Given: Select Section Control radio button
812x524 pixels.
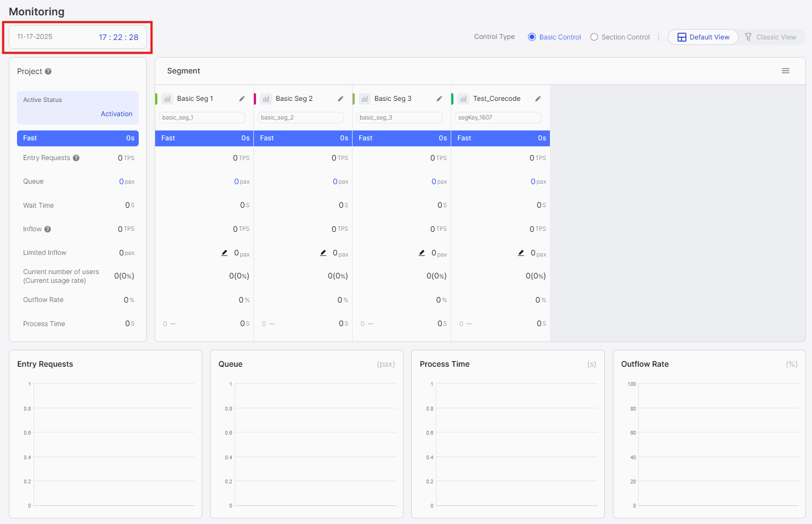Looking at the screenshot, I should pyautogui.click(x=594, y=37).
